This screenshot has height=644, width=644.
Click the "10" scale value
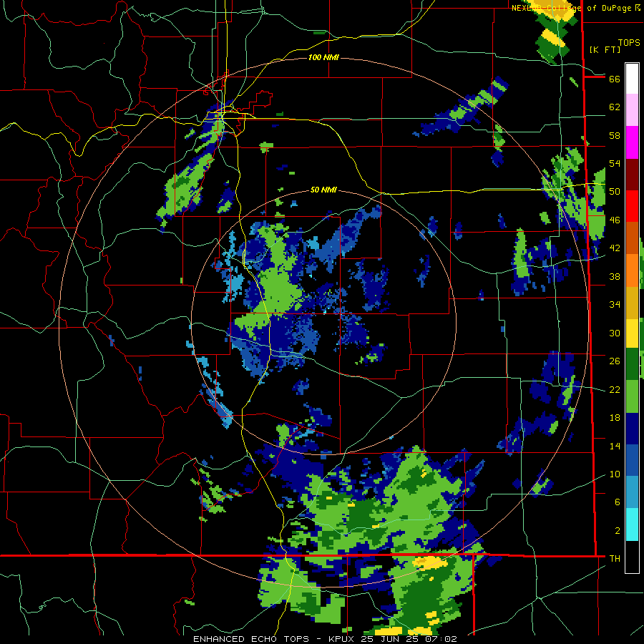coord(615,474)
